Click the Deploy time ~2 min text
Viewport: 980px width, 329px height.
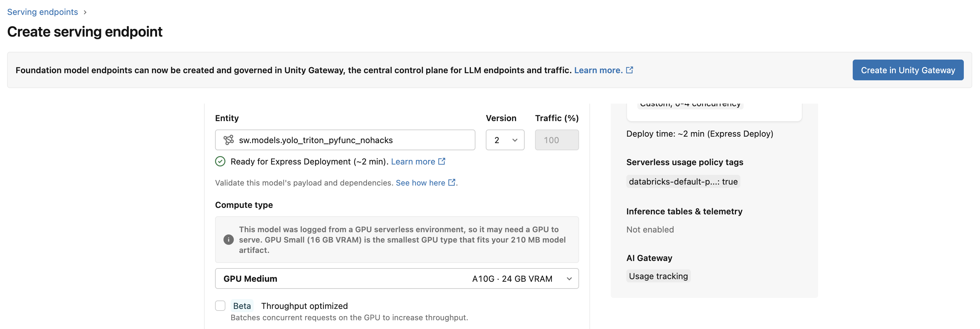point(700,133)
